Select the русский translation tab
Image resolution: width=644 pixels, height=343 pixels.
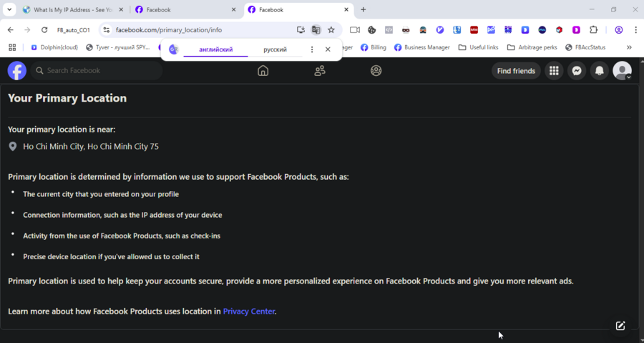(x=275, y=49)
